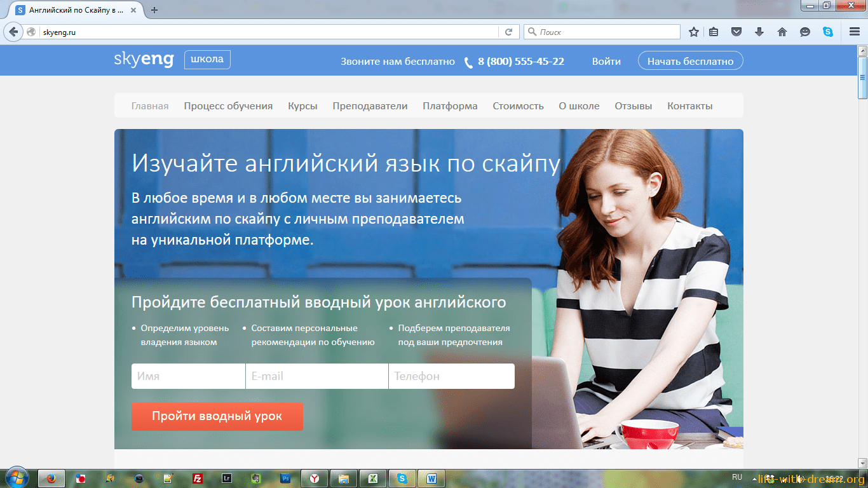The width and height of the screenshot is (868, 488).
Task: Click the vertical page scrollbar thumb
Action: coord(862,78)
